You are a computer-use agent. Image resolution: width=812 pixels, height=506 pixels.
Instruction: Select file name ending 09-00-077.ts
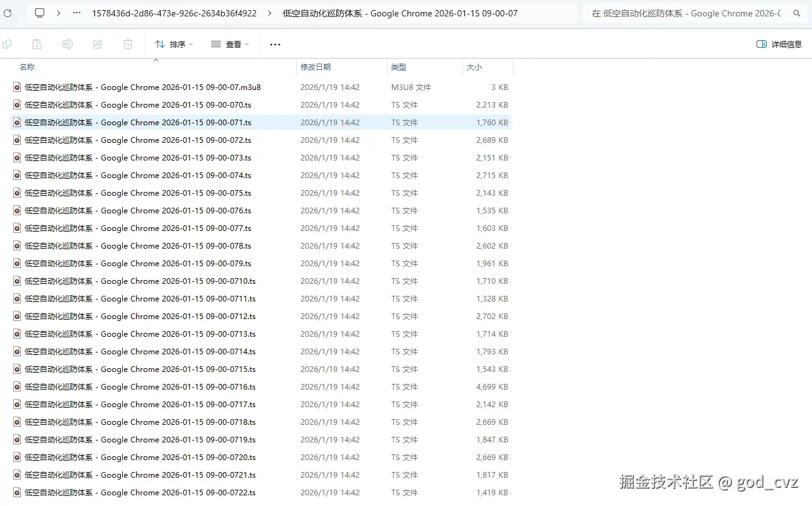tap(138, 228)
